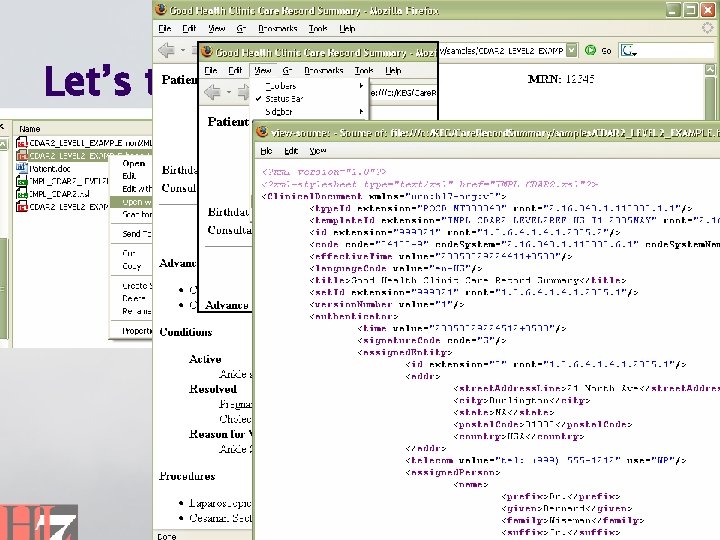The image size is (720, 540).
Task: Choose Send To in the context menu
Action: click(136, 234)
